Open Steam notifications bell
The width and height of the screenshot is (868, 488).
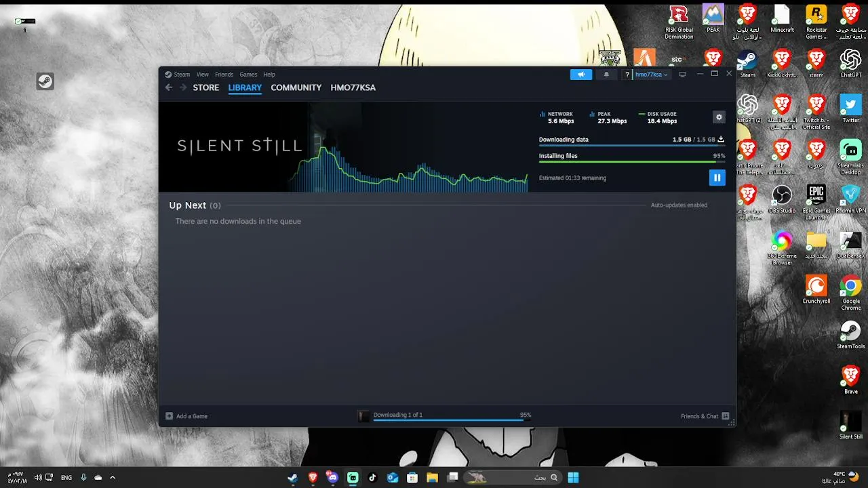click(x=606, y=75)
